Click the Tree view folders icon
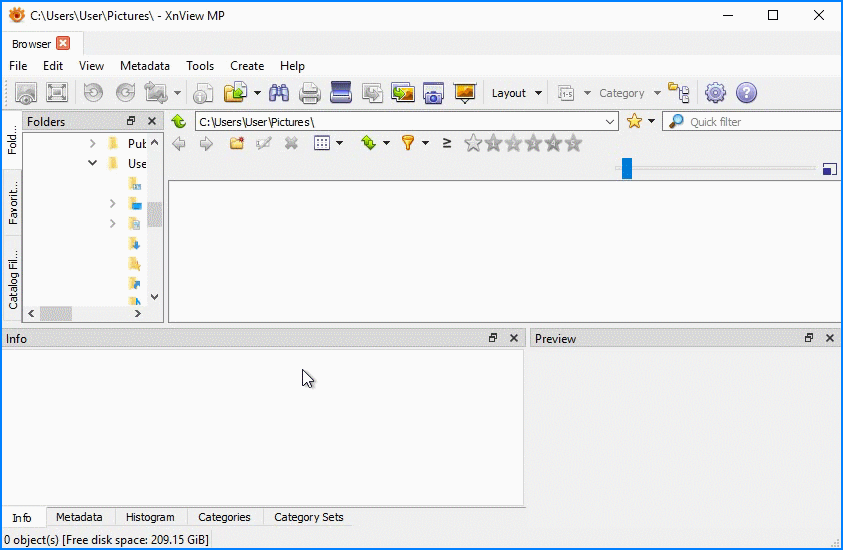This screenshot has height=550, width=843. point(678,92)
